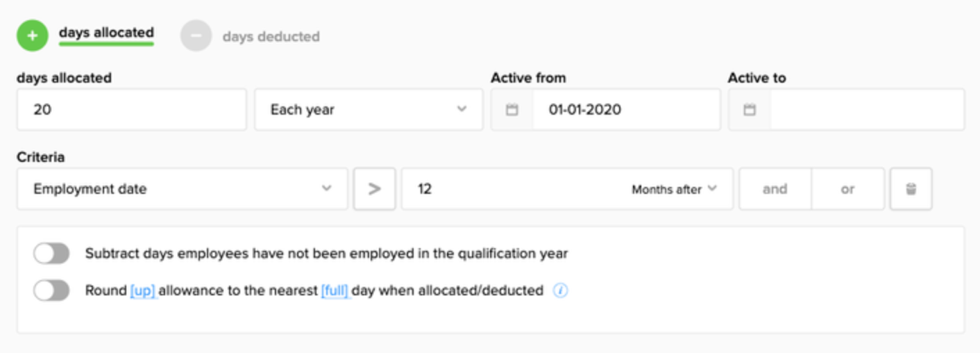Open the Months after unit dropdown
The image size is (980, 353).
click(673, 189)
